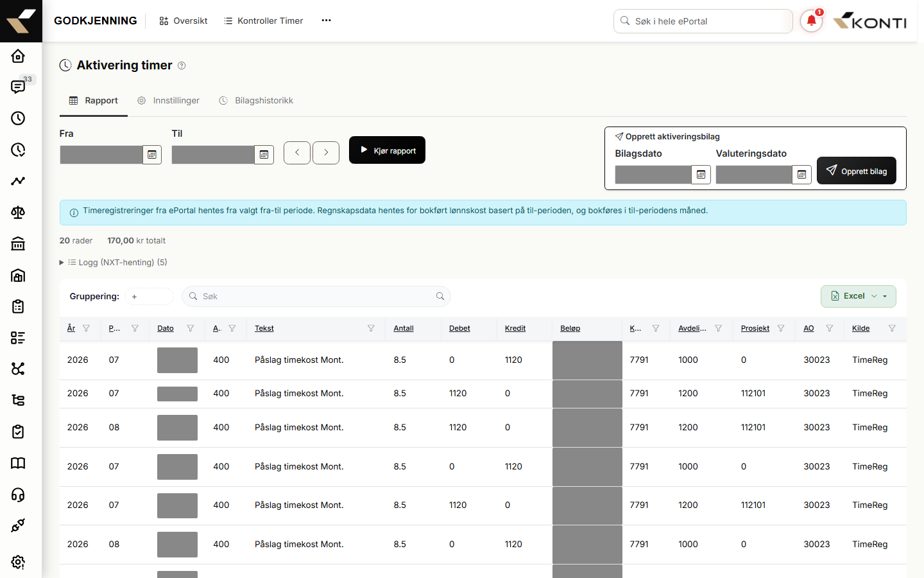Click the magnifier at the right of Søk field
The image size is (924, 578).
440,296
